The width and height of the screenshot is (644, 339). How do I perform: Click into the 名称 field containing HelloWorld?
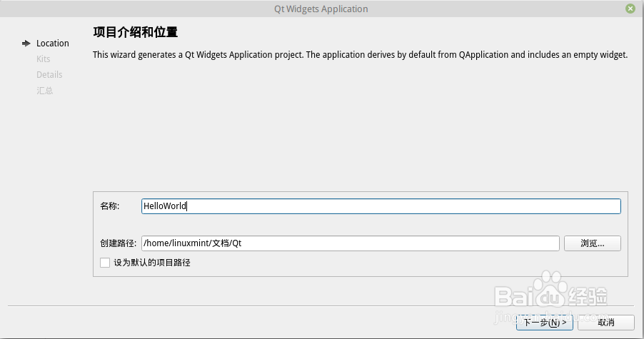(381, 206)
